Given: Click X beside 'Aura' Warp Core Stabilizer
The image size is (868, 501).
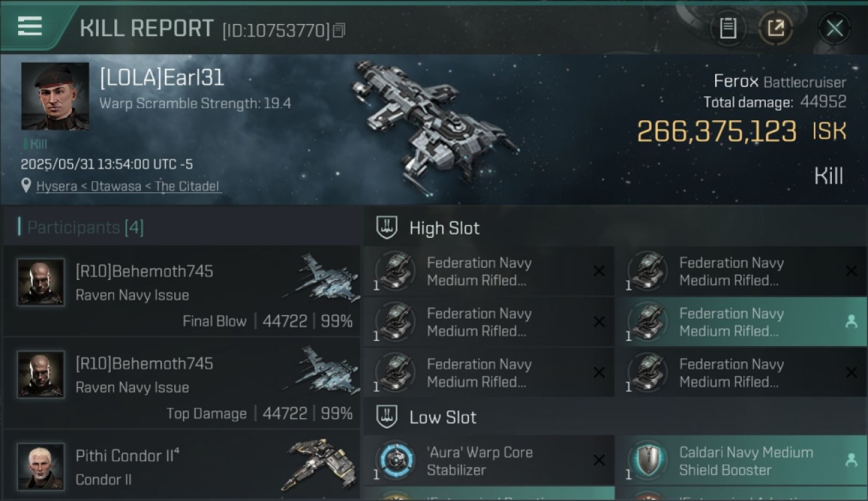Looking at the screenshot, I should click(599, 460).
